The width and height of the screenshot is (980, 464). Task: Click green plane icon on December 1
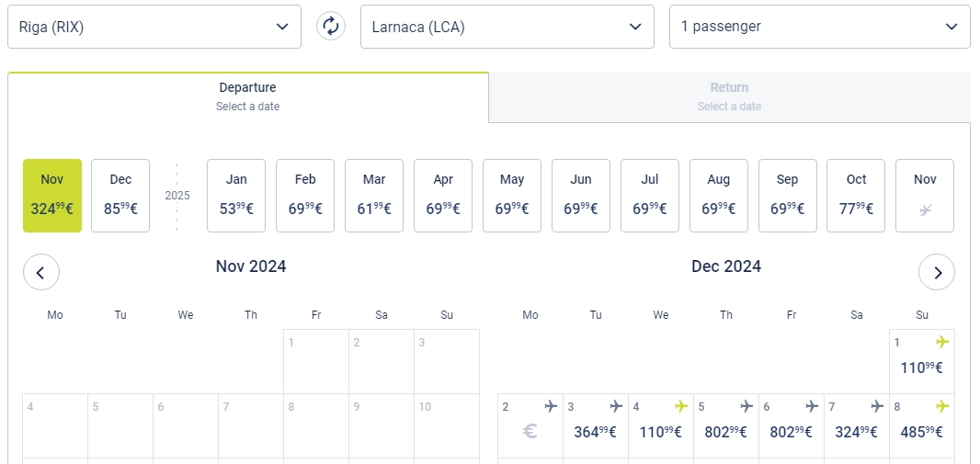[942, 342]
